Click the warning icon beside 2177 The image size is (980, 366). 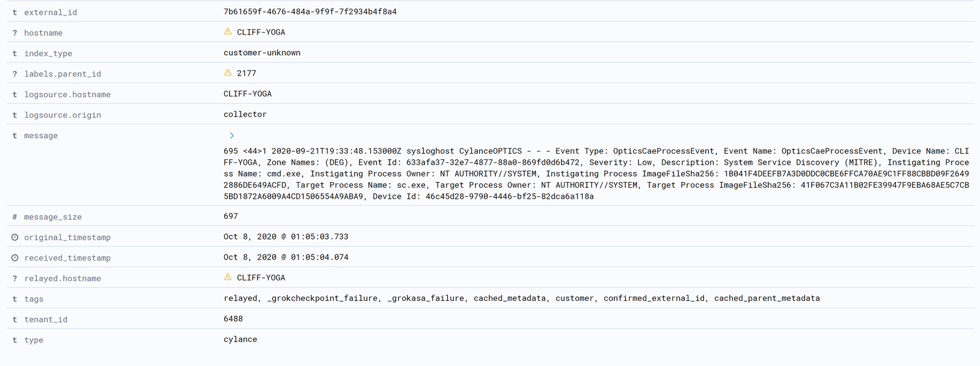pyautogui.click(x=228, y=72)
